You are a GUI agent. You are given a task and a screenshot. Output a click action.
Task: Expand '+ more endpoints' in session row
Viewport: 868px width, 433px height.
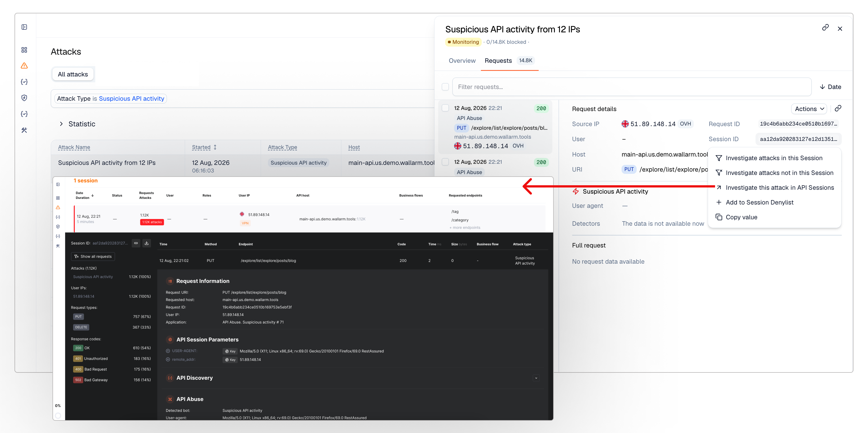pos(465,228)
